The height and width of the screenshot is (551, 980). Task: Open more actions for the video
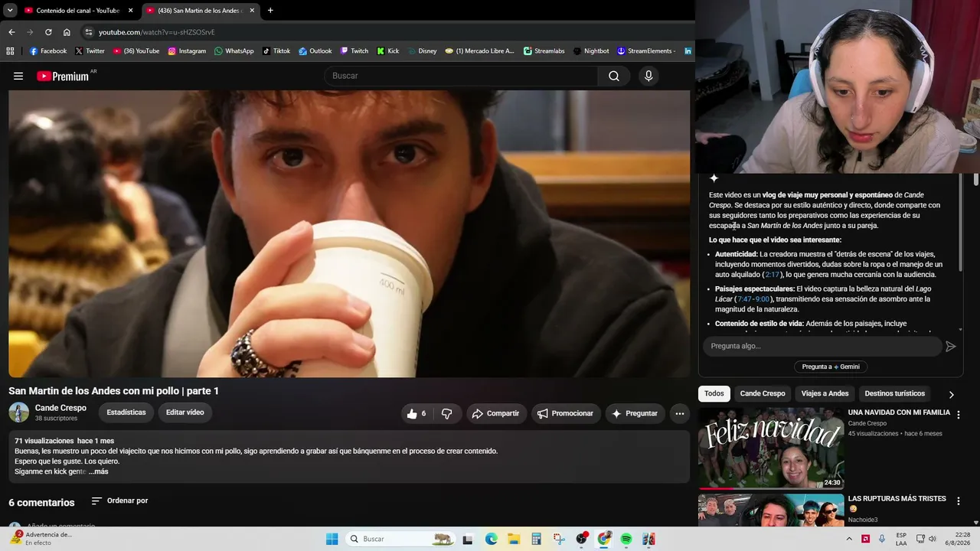click(x=679, y=413)
